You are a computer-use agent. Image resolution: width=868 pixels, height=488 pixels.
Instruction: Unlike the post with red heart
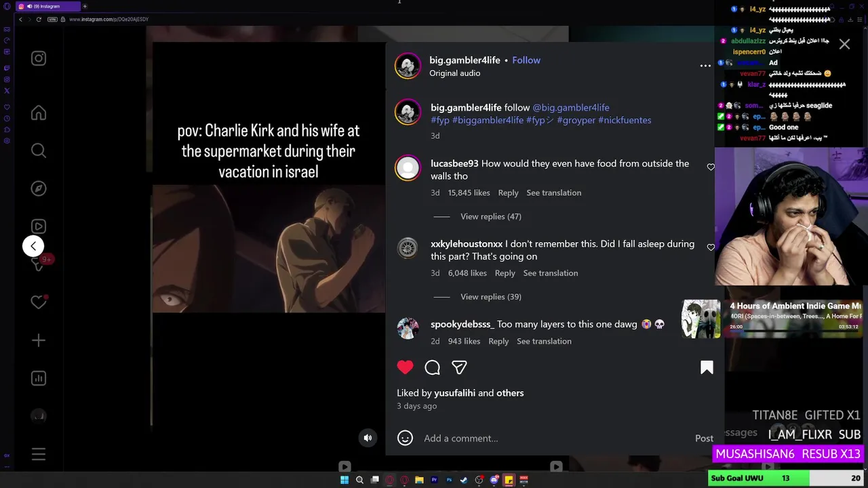pos(405,367)
